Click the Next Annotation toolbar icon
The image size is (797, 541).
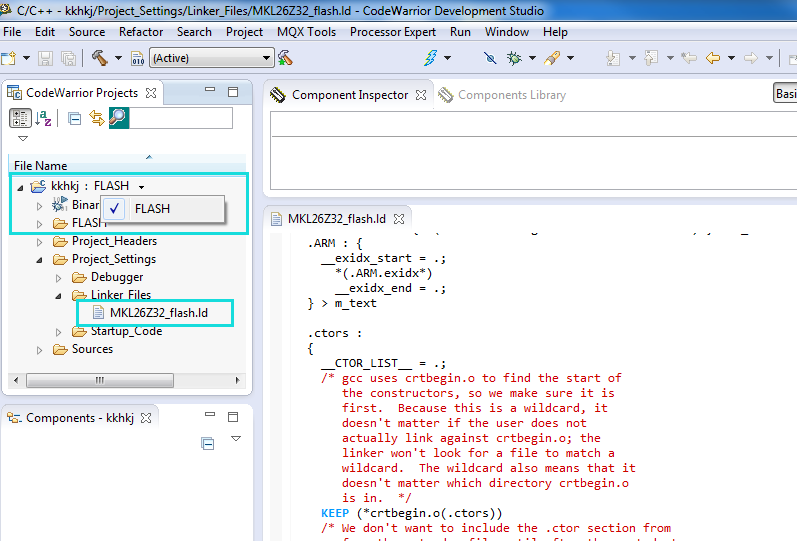614,58
